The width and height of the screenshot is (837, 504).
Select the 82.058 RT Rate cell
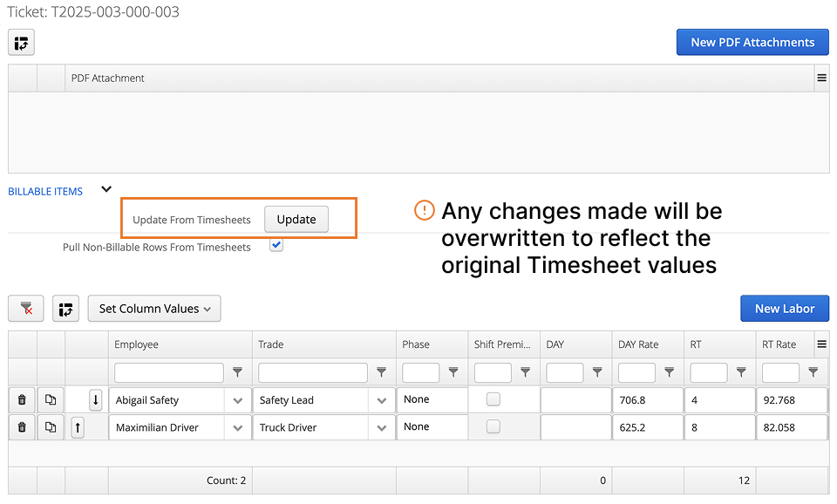pyautogui.click(x=793, y=427)
